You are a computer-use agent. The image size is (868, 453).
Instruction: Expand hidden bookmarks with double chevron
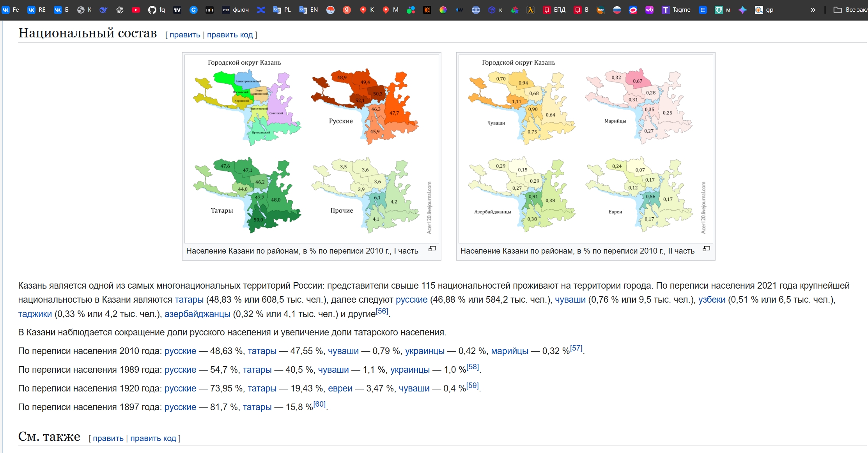click(813, 10)
